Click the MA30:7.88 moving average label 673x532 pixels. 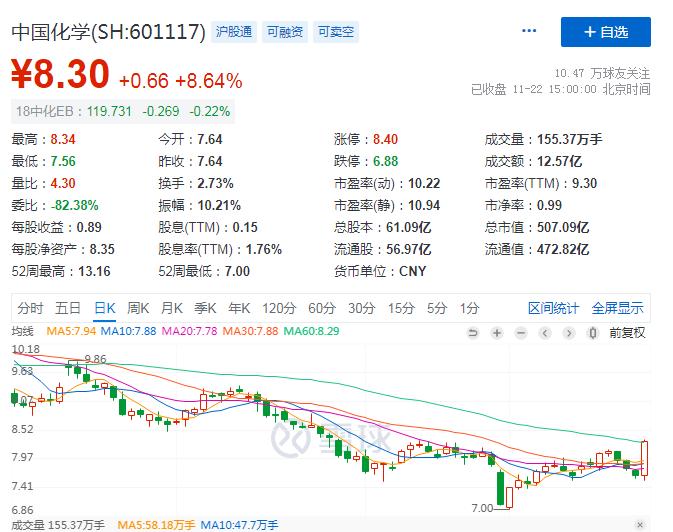250,331
